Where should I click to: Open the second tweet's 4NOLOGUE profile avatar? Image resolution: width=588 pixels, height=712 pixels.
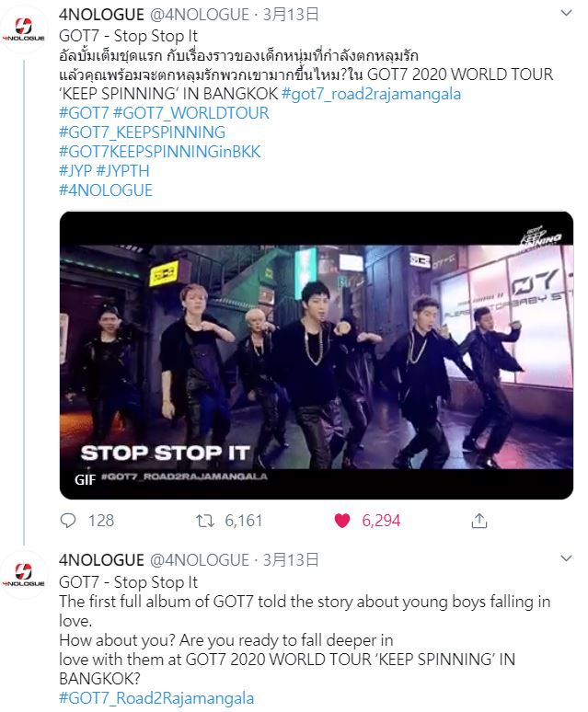24,575
